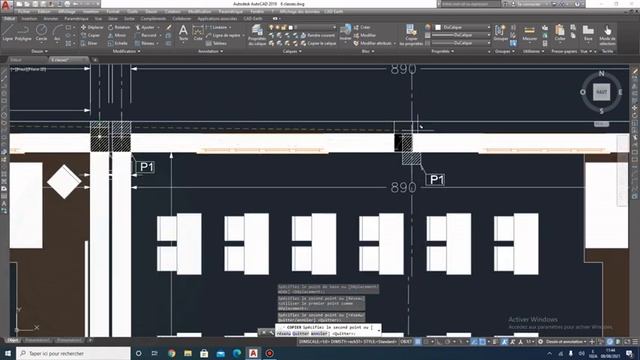Viewport: 640px width, 360px height.
Task: Click Copier le calque button
Action: click(317, 43)
